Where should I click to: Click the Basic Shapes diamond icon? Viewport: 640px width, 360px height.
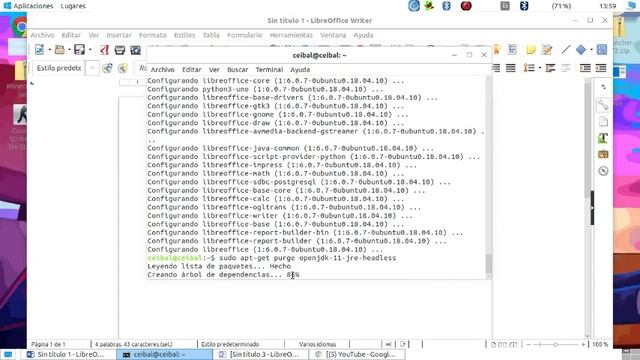(581, 50)
